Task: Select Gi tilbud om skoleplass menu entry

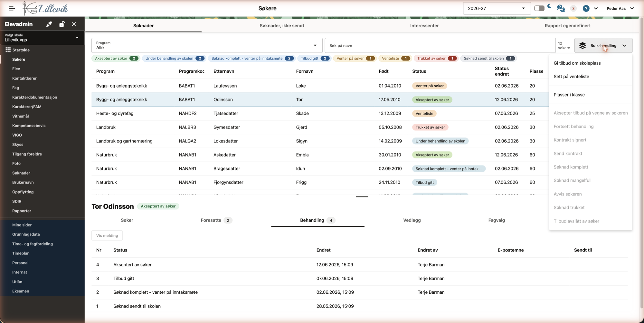Action: 577,63
